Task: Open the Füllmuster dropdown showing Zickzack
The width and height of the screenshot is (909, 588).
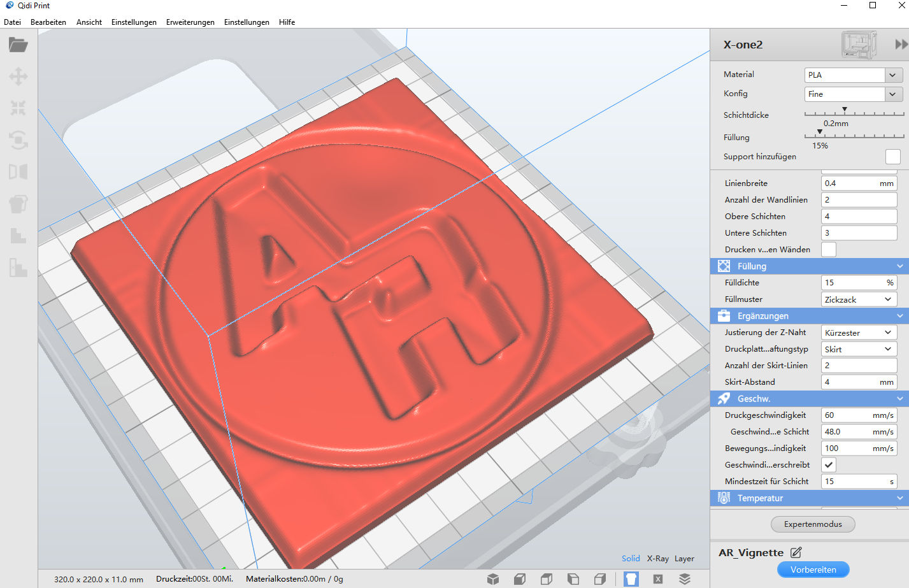Action: (x=859, y=299)
